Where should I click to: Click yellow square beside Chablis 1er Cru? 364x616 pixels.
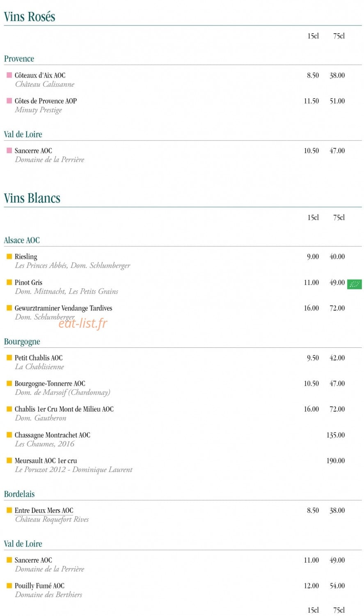(x=9, y=409)
